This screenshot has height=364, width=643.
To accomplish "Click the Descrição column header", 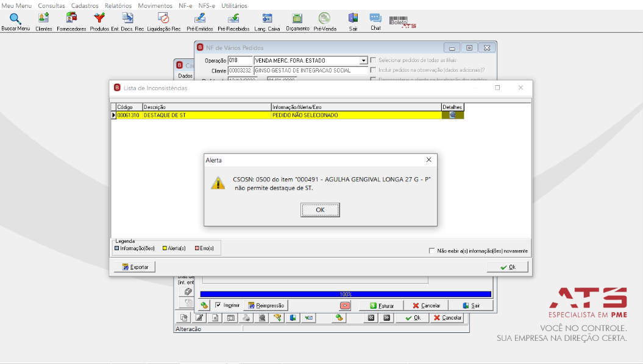I will pos(207,107).
